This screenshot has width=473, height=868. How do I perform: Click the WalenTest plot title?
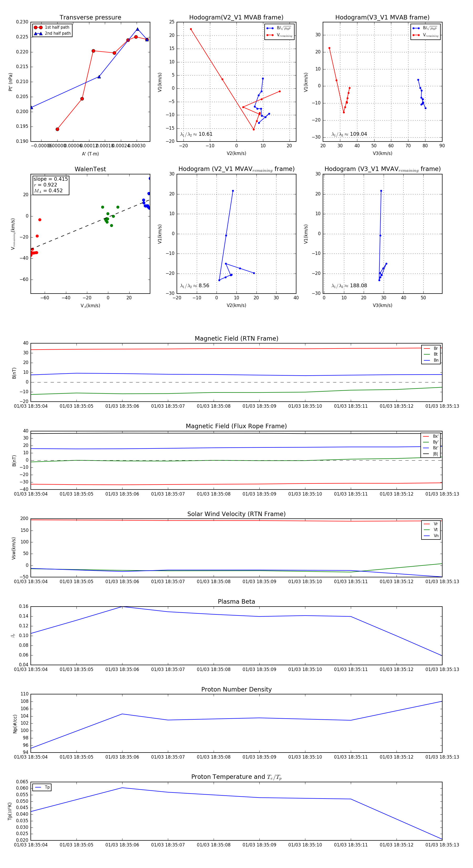pos(90,169)
